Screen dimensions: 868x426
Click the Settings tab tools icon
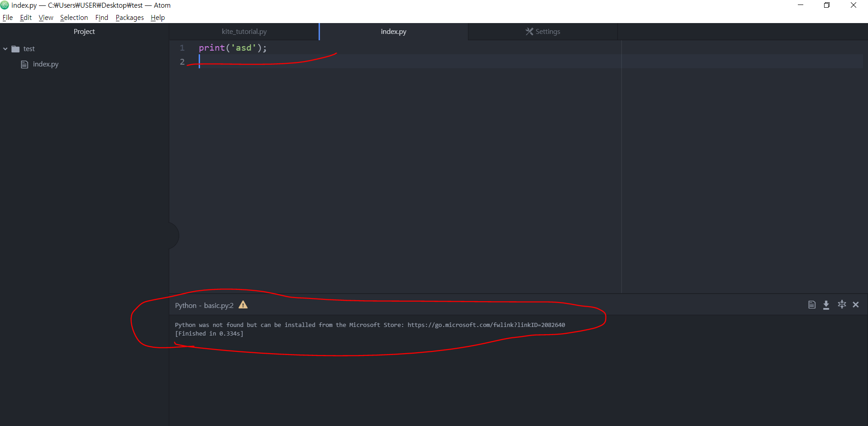pyautogui.click(x=529, y=32)
